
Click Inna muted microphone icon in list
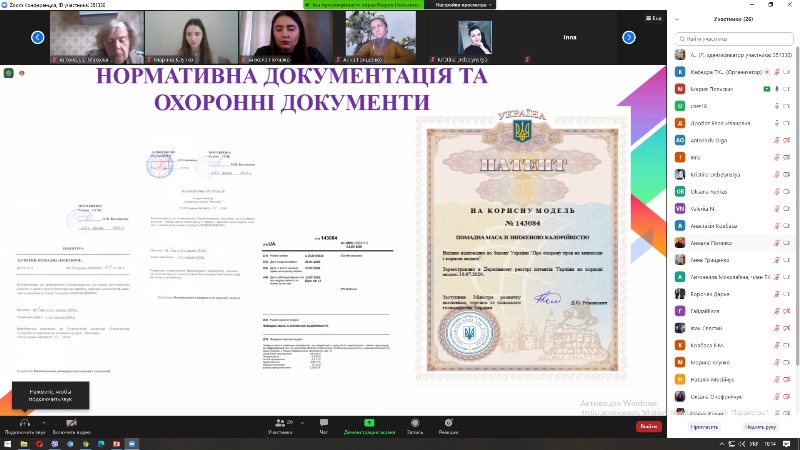777,157
